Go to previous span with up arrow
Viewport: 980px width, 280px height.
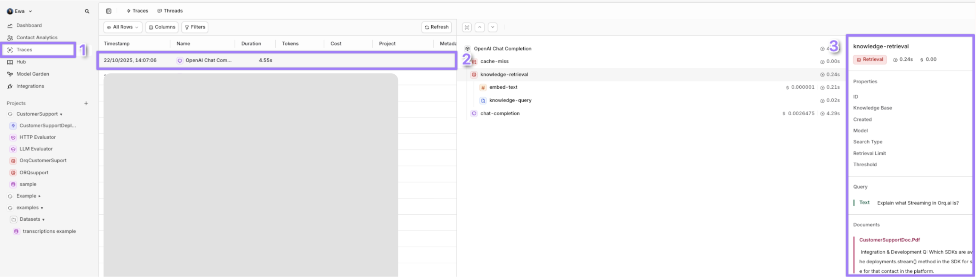[x=480, y=27]
